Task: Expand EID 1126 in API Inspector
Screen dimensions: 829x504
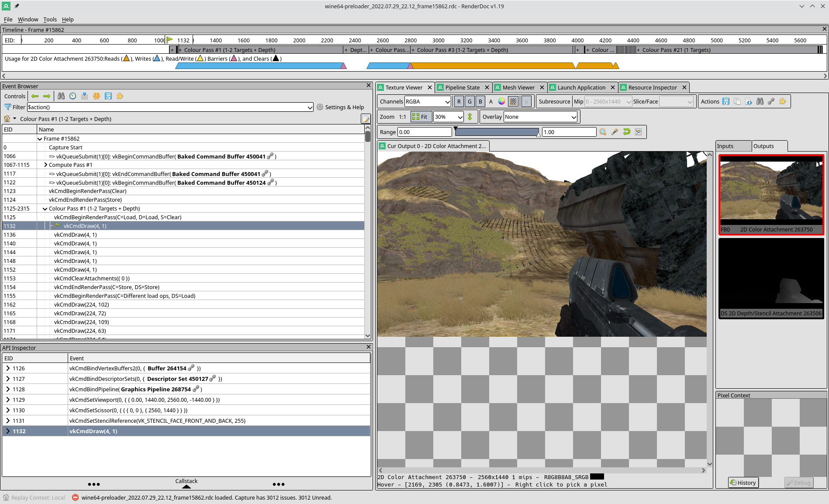Action: coord(8,368)
